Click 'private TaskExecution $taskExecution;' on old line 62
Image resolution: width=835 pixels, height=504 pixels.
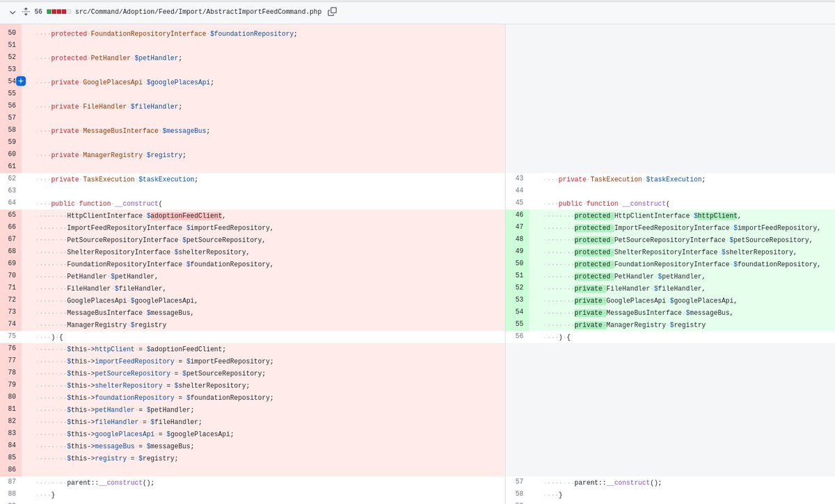[125, 179]
